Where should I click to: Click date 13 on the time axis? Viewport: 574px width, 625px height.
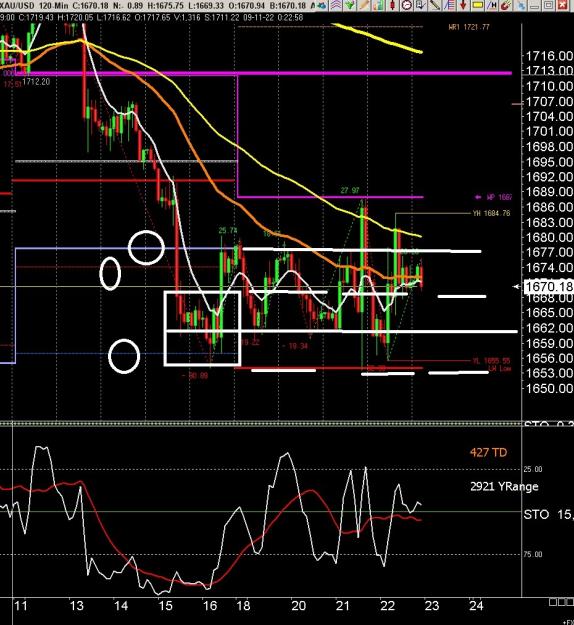pos(76,606)
